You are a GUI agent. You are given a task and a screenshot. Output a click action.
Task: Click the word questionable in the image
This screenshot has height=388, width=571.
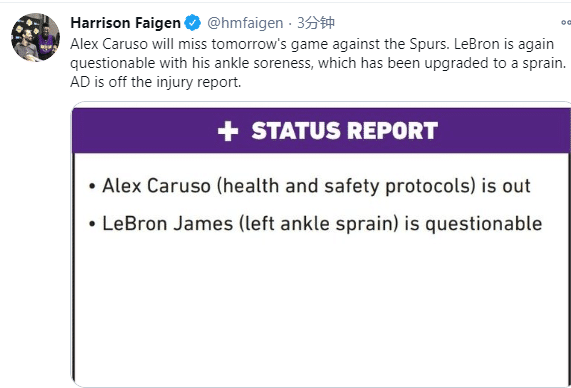[484, 224]
